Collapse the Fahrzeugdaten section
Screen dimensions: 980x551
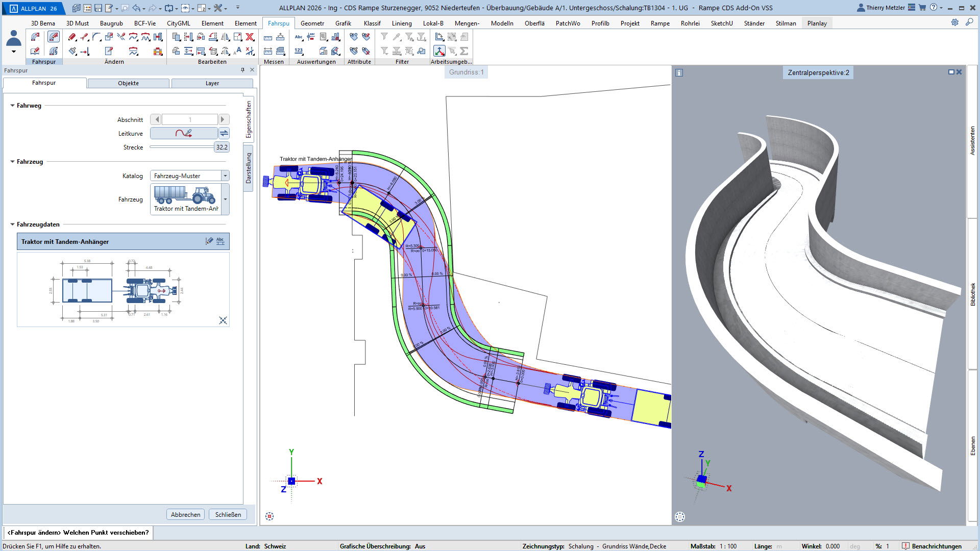click(x=13, y=224)
